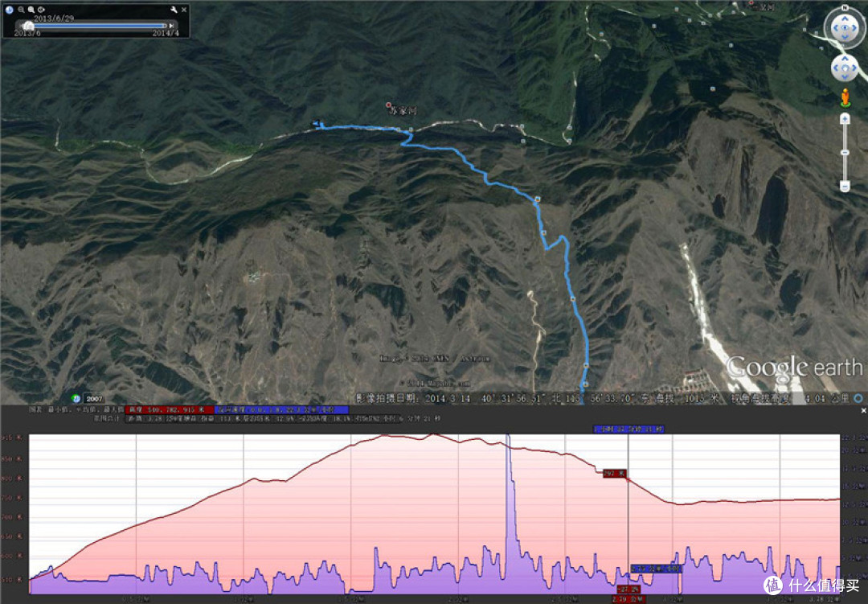
Task: Click the streaming status ring icon
Action: (x=858, y=398)
